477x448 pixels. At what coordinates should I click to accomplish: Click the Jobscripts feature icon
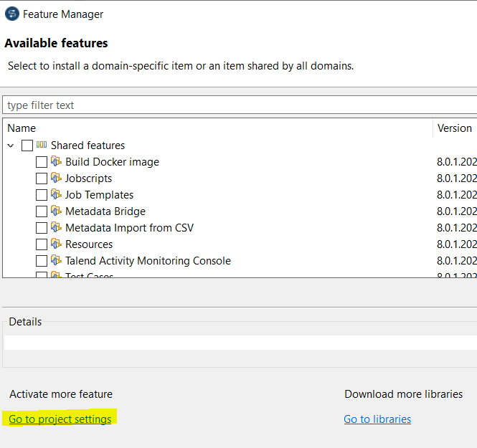point(56,178)
